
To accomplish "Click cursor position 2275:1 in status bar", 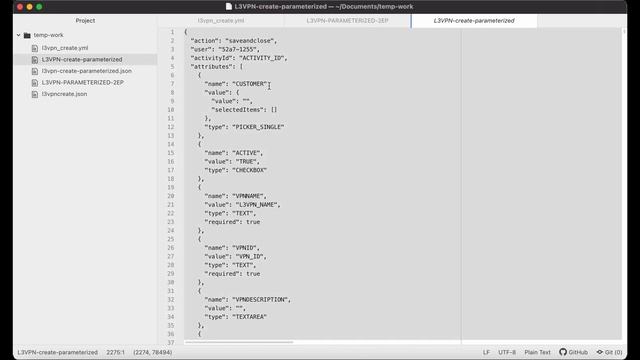I will pos(116,352).
